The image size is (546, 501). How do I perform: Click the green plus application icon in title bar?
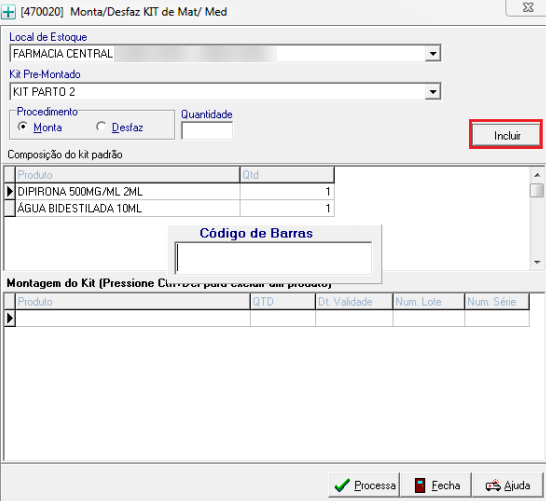(8, 12)
